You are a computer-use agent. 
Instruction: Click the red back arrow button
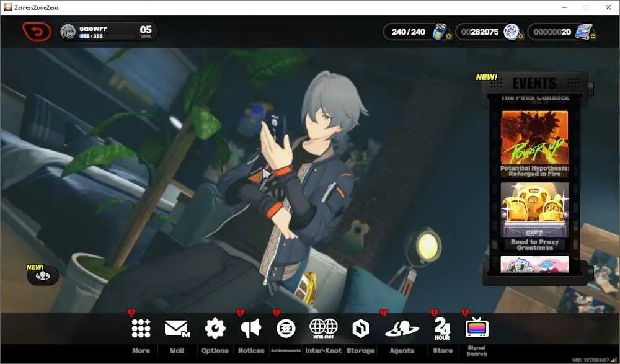tap(37, 32)
